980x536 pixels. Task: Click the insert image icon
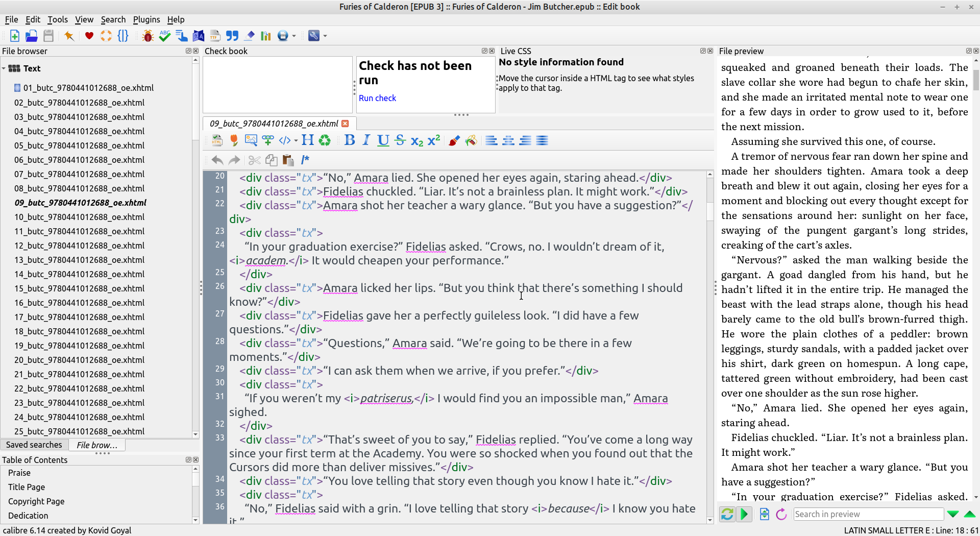coord(251,140)
